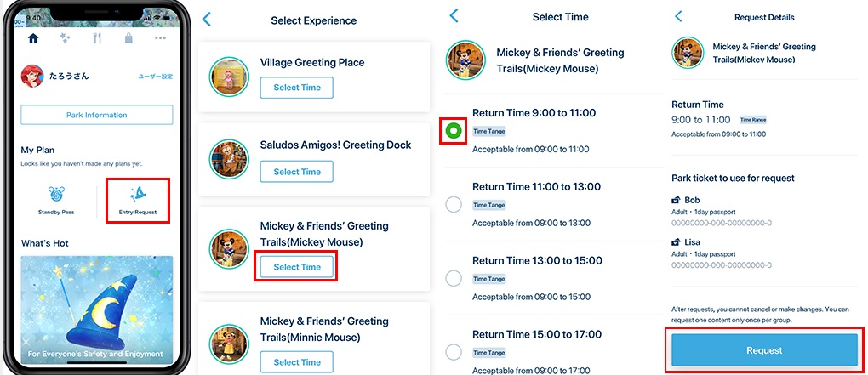Open the three-dot more menu

160,38
